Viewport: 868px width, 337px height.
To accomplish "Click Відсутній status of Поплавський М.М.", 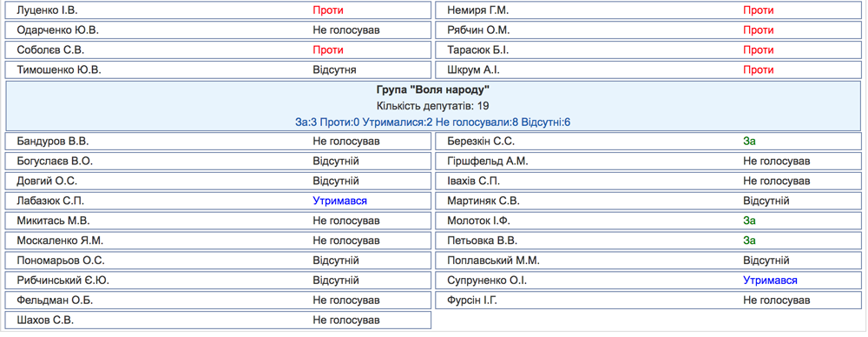I will click(x=766, y=261).
